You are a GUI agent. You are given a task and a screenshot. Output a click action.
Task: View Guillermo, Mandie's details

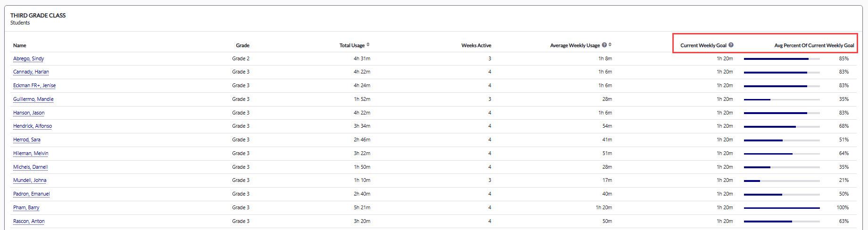33,99
